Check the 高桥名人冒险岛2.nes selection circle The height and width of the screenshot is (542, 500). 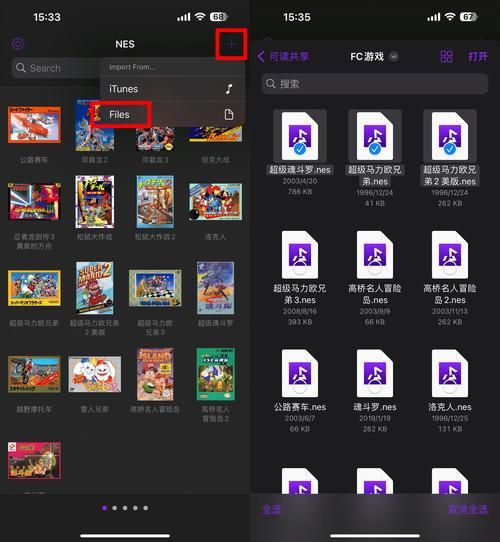(x=450, y=268)
